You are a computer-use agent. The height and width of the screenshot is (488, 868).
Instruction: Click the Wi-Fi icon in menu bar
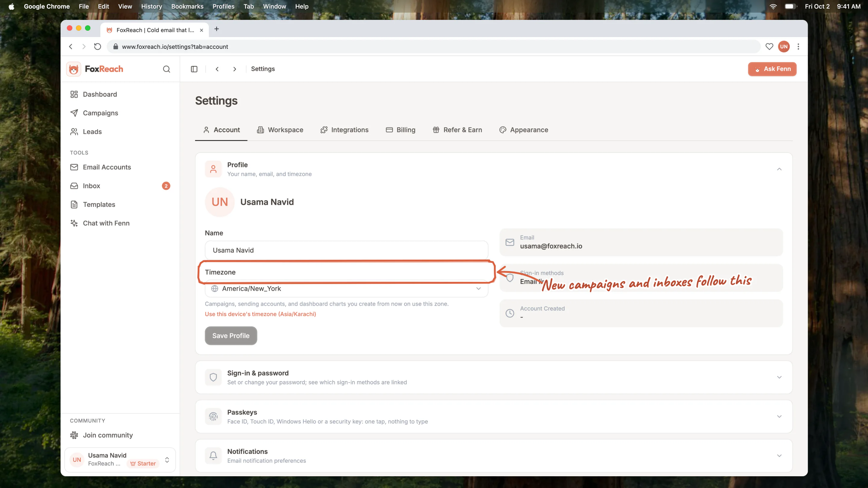[x=773, y=6]
